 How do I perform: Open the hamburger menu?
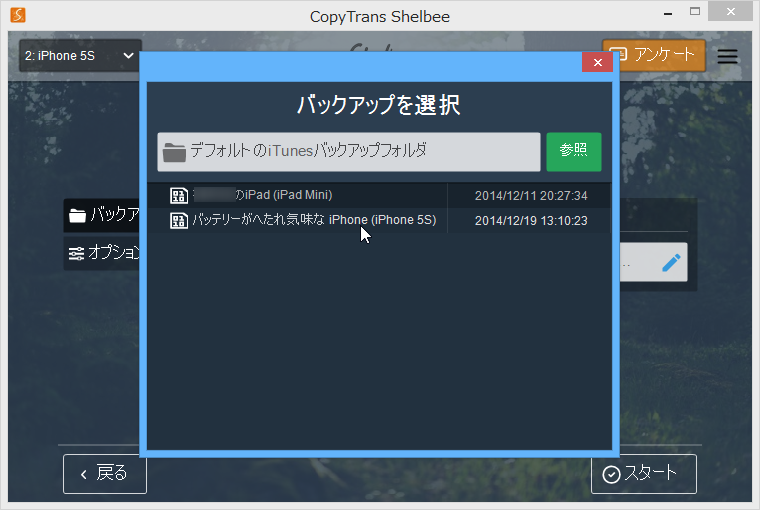point(728,56)
